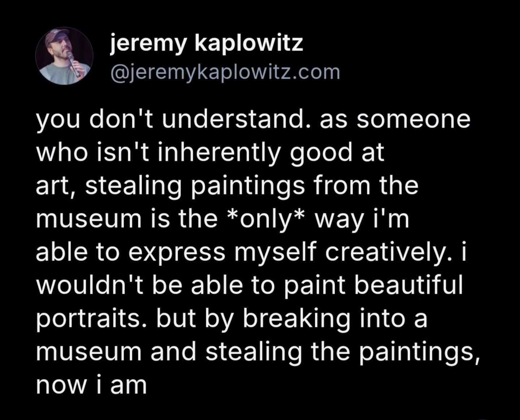The height and width of the screenshot is (420, 520).
Task: Click the line "wouldn't be able to paint beautiful"
Action: click(x=249, y=285)
